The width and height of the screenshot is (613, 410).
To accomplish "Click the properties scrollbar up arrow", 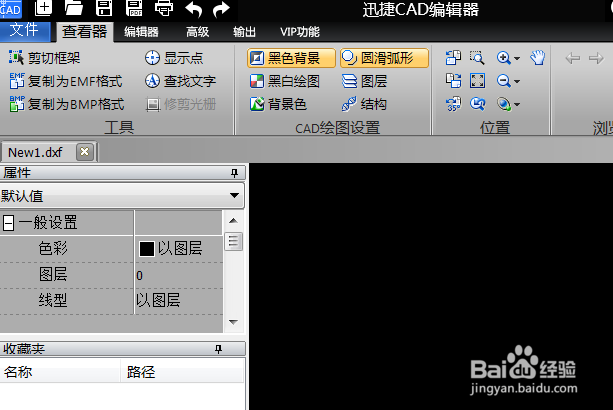I will 233,221.
